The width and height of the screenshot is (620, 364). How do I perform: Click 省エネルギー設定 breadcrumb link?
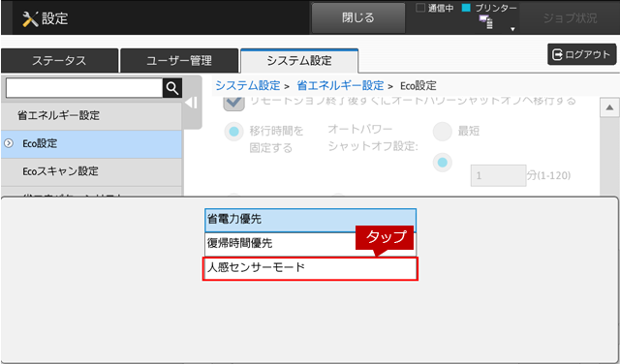340,85
